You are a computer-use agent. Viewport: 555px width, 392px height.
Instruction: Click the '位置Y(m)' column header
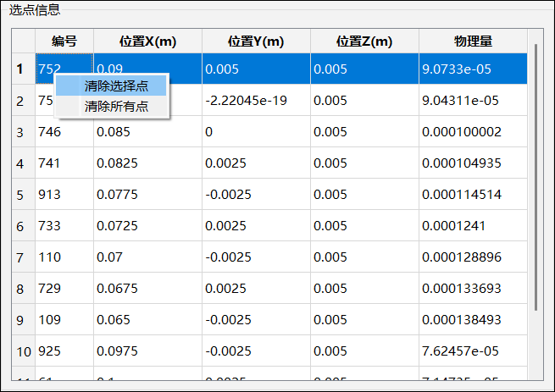point(256,41)
